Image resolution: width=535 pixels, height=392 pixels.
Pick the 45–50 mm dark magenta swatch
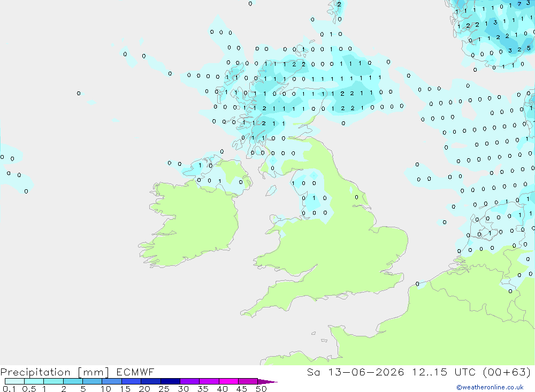248,381
